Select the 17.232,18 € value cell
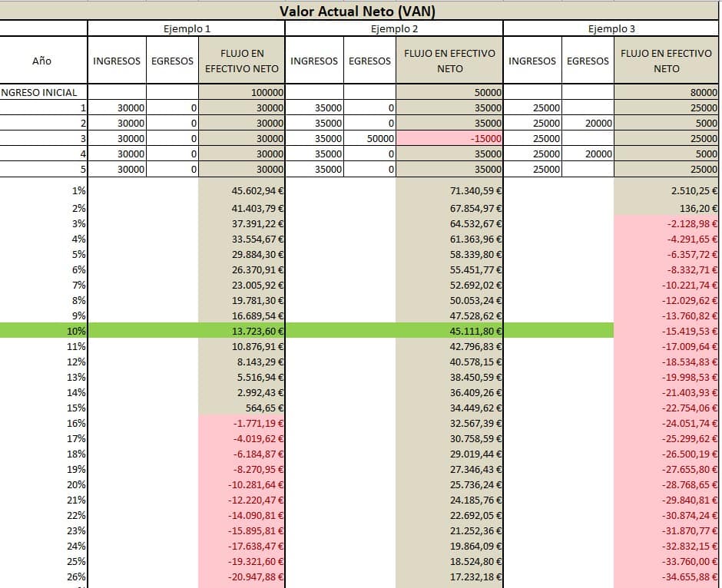The image size is (722, 588). 449,576
